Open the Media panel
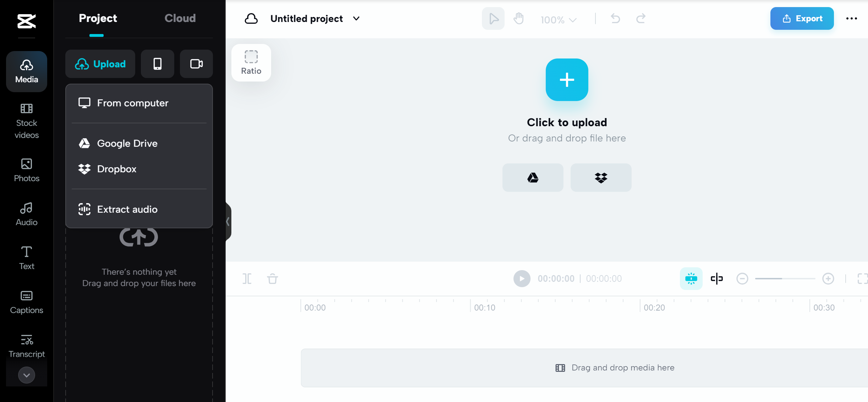 coord(26,71)
